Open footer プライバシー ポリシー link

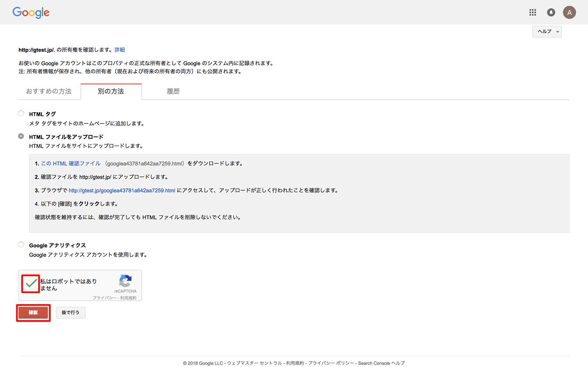click(x=331, y=363)
